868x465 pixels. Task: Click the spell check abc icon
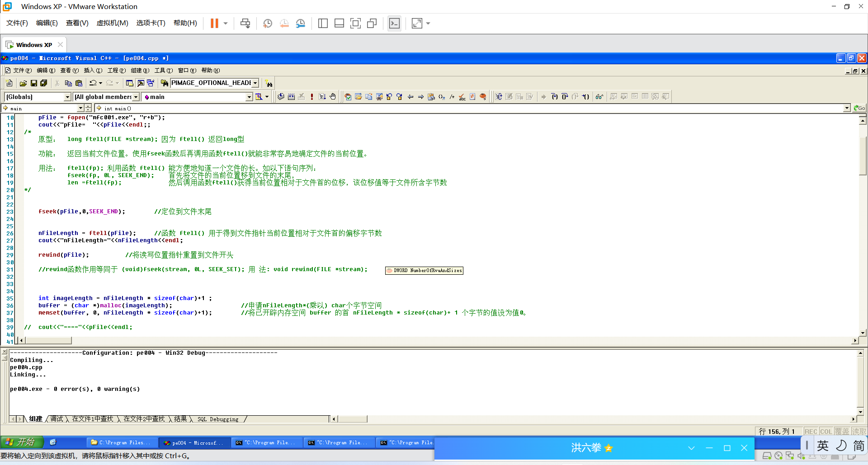(x=462, y=97)
